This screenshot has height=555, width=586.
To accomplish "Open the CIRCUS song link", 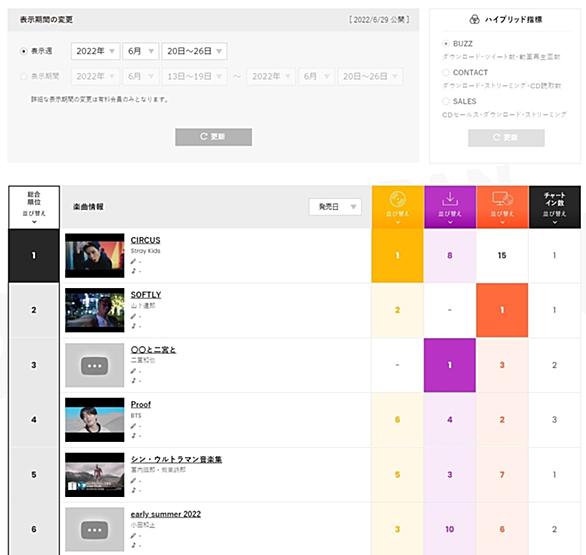I will point(145,240).
